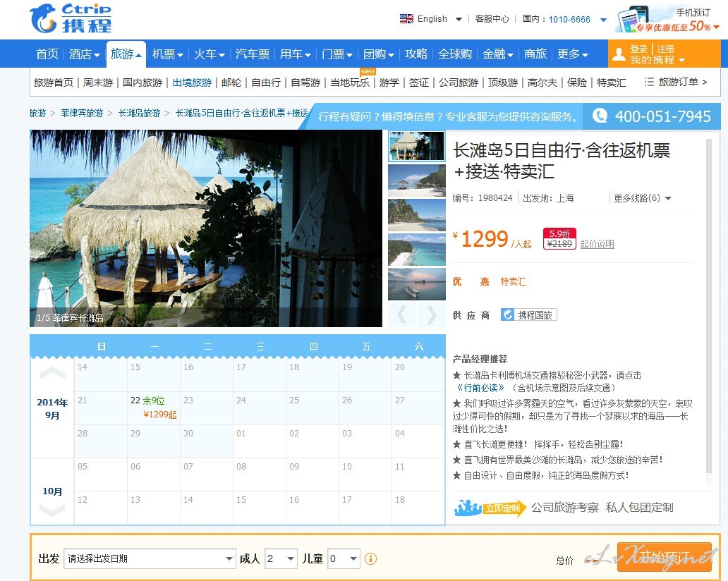Click the 起价说明 link
Viewport: 728px width, 581px height.
tap(597, 244)
